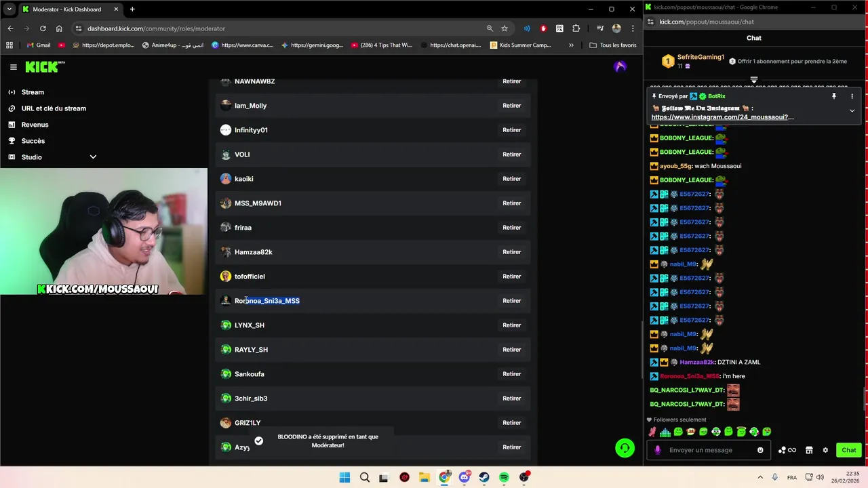868x488 pixels.
Task: Open File Explorer from the taskbar
Action: (425, 477)
